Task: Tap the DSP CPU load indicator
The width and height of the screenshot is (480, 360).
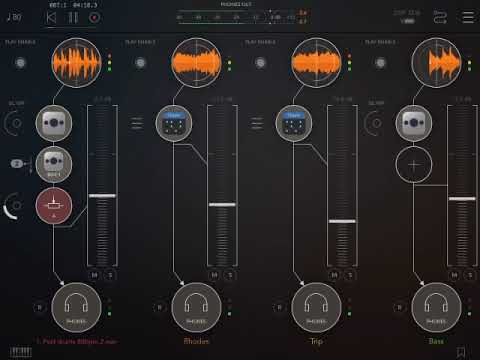Action: (x=407, y=17)
